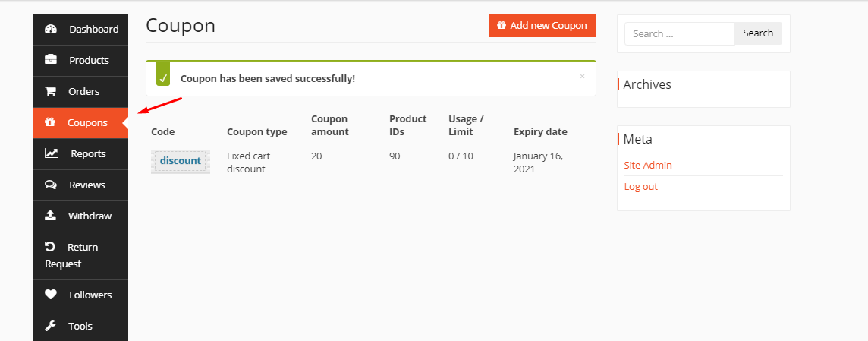This screenshot has height=341, width=868.
Task: Click the Log out link
Action: (x=641, y=186)
